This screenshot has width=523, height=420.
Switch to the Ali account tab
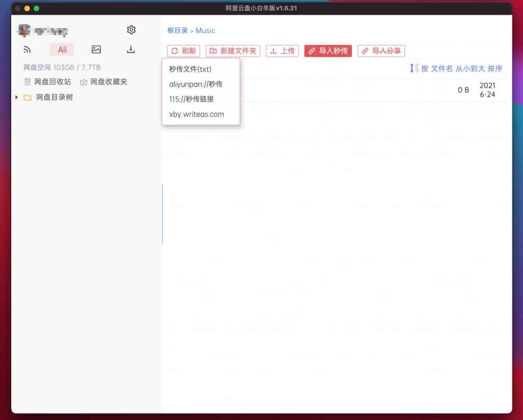(x=61, y=50)
